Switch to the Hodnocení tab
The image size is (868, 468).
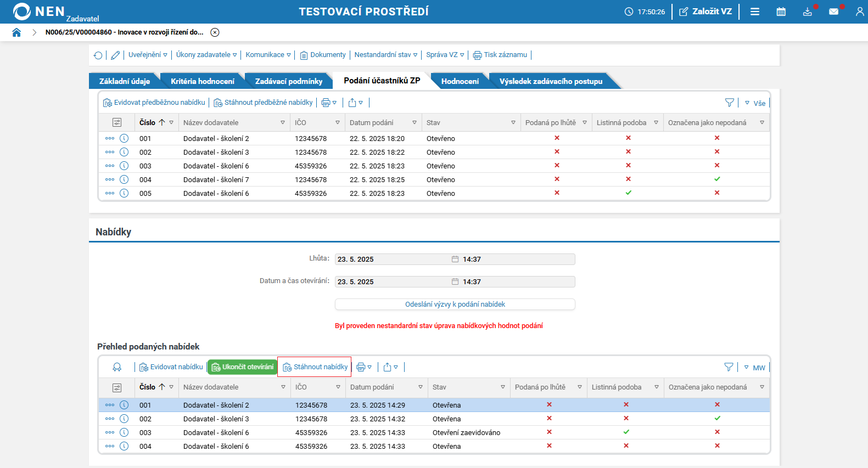pyautogui.click(x=460, y=81)
